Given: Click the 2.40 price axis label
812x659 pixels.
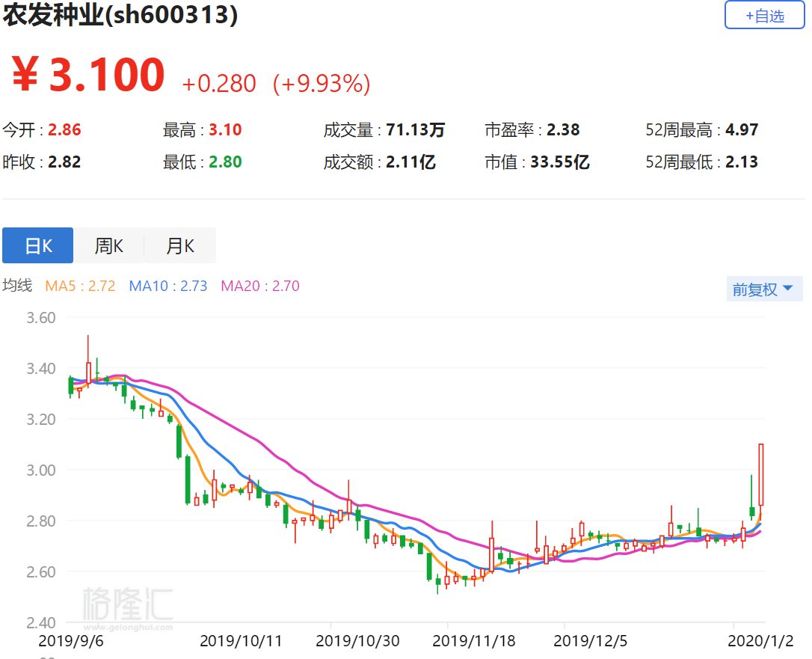Looking at the screenshot, I should click(41, 623).
